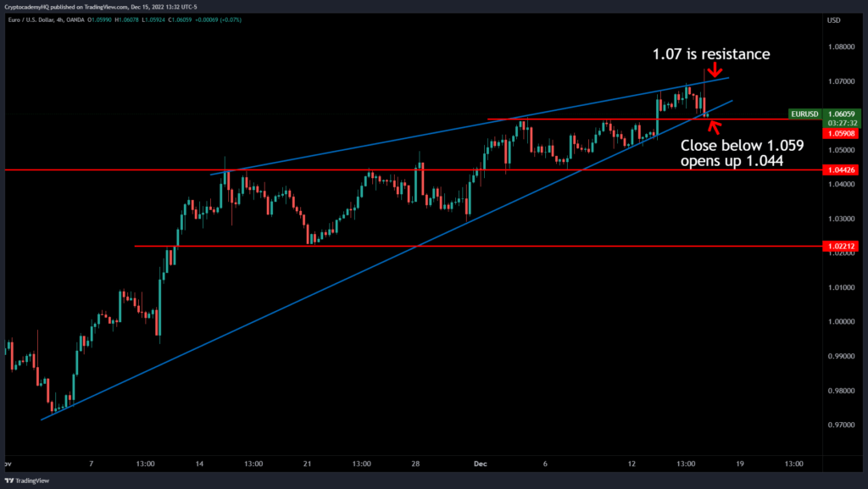Select the green EURUSD symbol tag
868x489 pixels.
804,114
